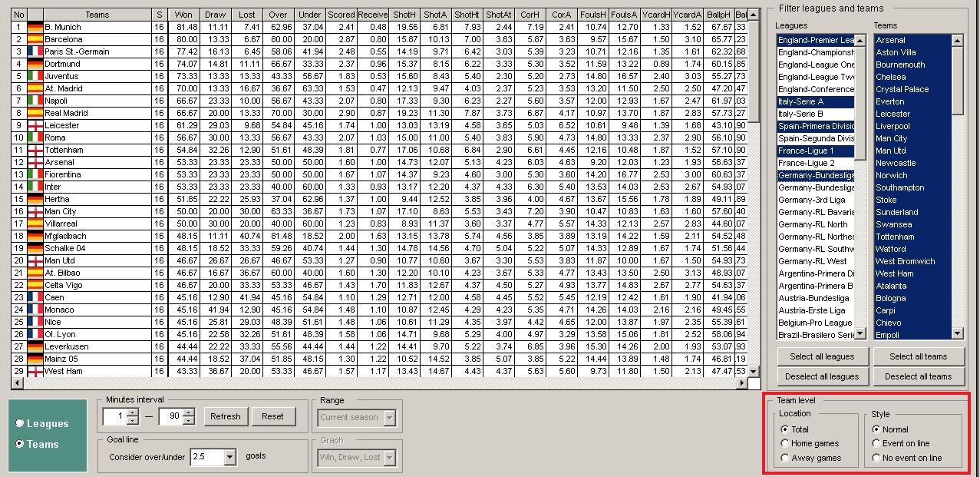Sort table by Under column header
The image size is (980, 477).
(310, 15)
